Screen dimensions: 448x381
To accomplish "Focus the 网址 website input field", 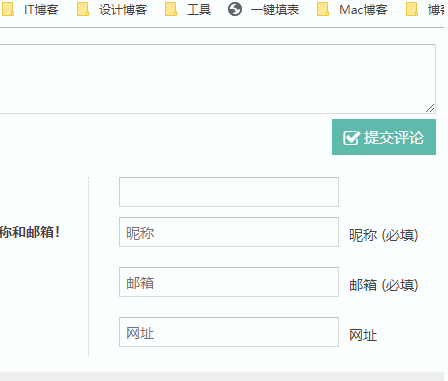I will pos(229,332).
